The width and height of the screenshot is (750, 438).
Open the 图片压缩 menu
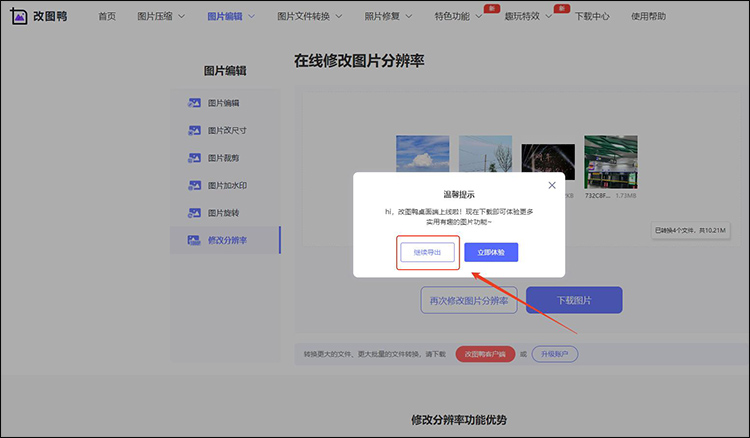[155, 16]
